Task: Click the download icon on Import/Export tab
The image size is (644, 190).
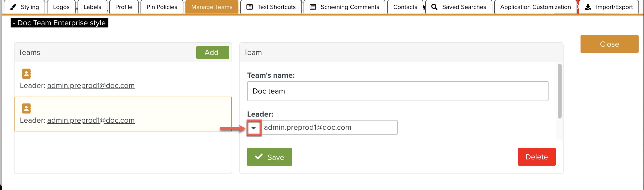Action: pyautogui.click(x=588, y=7)
